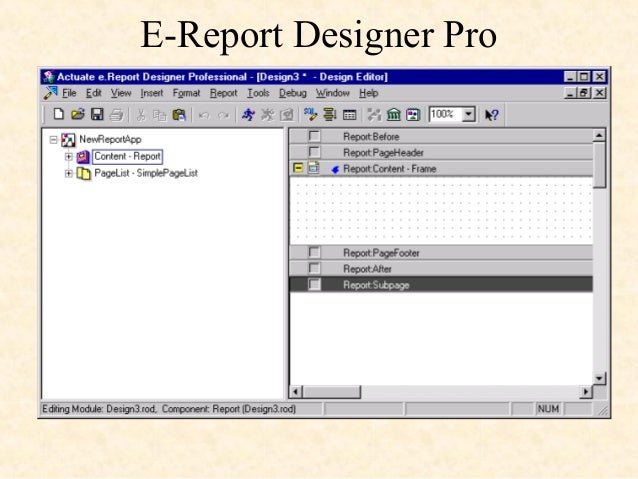The height and width of the screenshot is (479, 638).
Task: Click the Save floppy disk icon
Action: pyautogui.click(x=97, y=114)
